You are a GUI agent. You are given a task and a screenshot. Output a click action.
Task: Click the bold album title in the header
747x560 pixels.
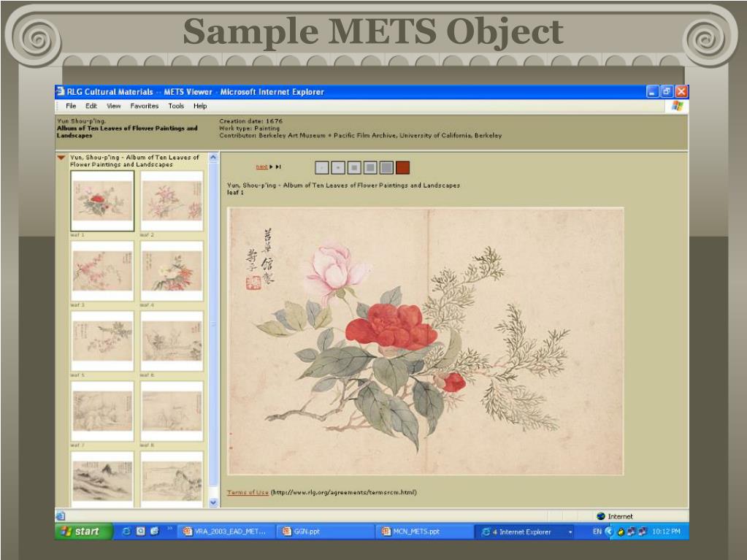(127, 131)
